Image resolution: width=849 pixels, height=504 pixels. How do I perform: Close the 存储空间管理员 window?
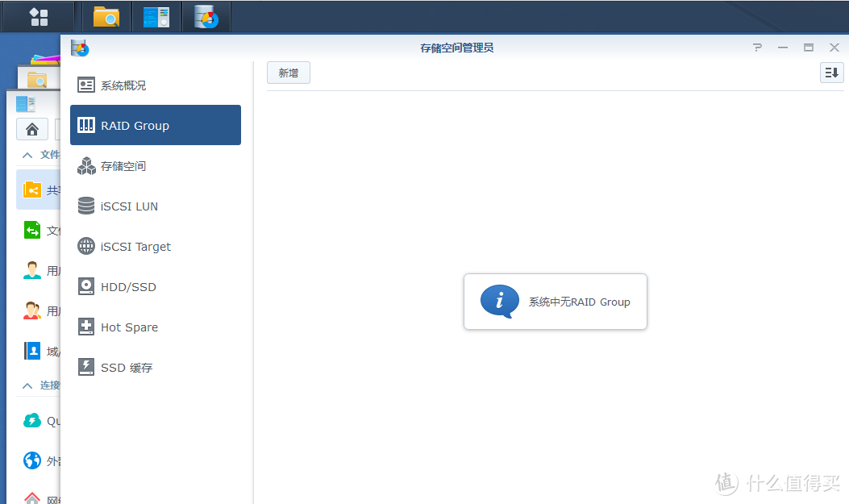[x=834, y=48]
